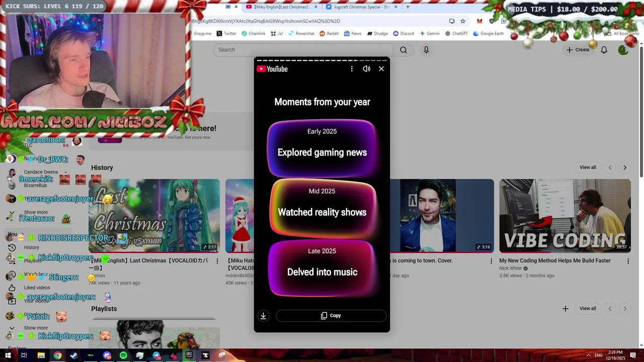Open the Powerchat bookmark
The image size is (644, 362).
[301, 34]
